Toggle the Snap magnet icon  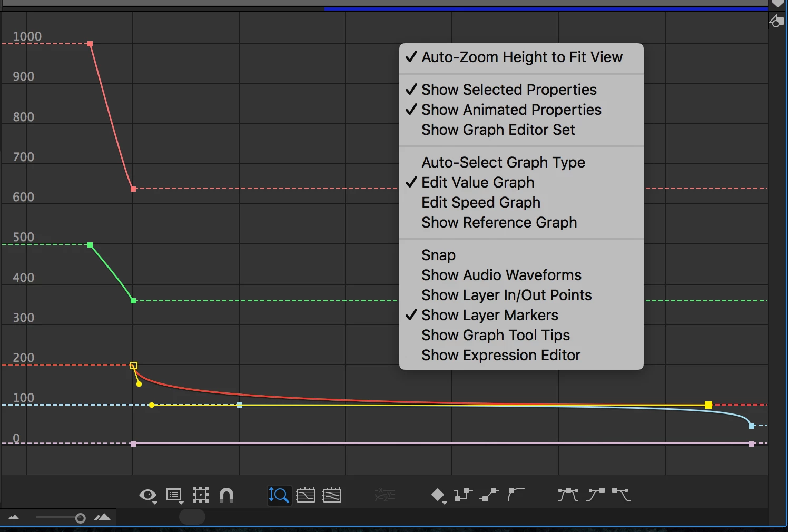226,495
